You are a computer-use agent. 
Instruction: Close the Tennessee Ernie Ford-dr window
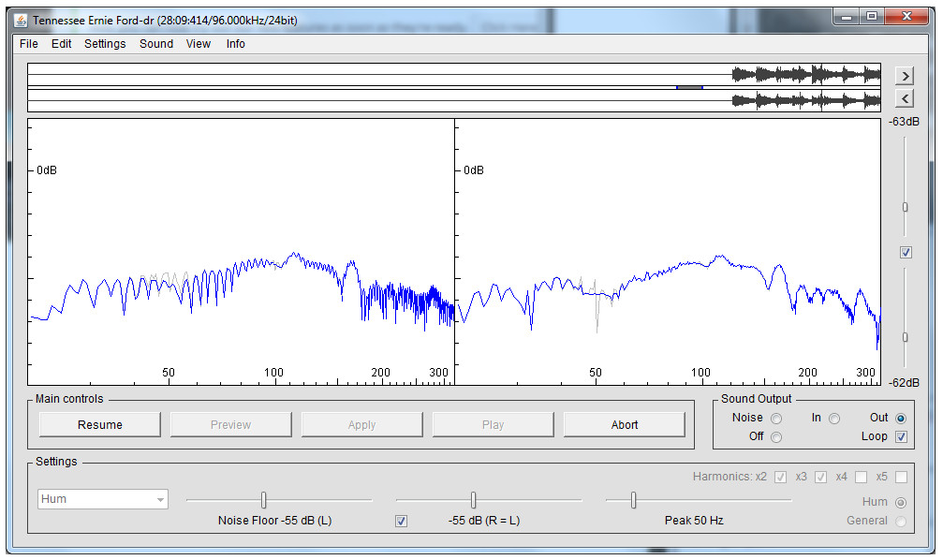tap(906, 17)
